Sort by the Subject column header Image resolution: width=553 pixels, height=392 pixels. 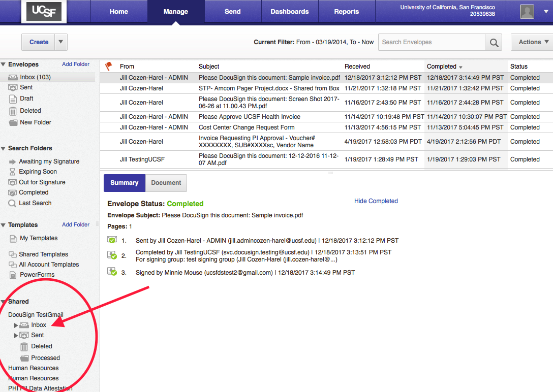point(209,66)
